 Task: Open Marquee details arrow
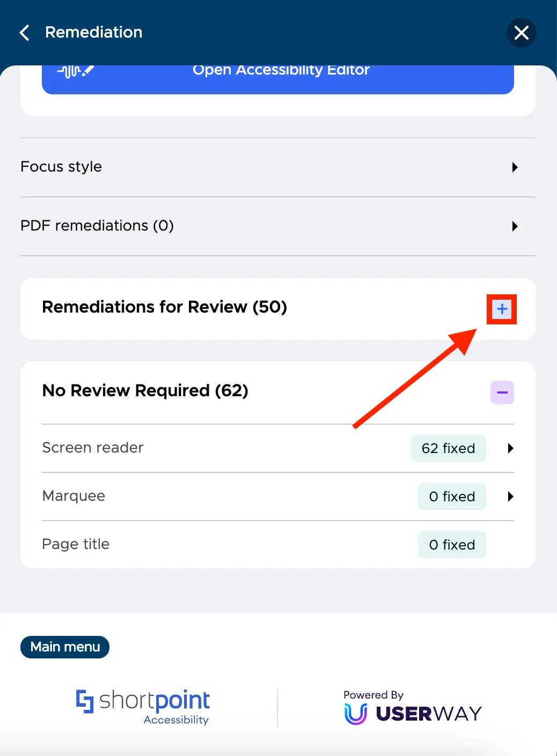click(510, 496)
